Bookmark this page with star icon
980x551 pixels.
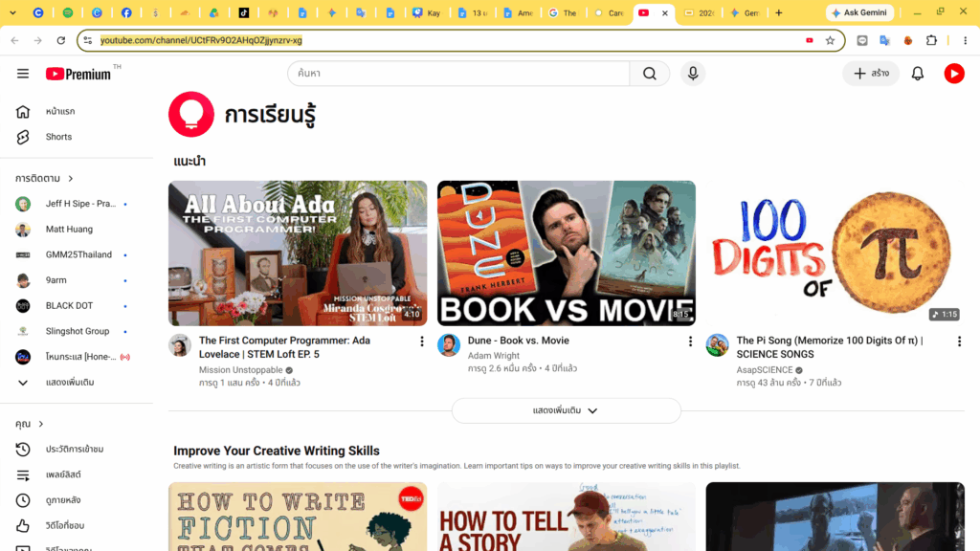tap(830, 40)
